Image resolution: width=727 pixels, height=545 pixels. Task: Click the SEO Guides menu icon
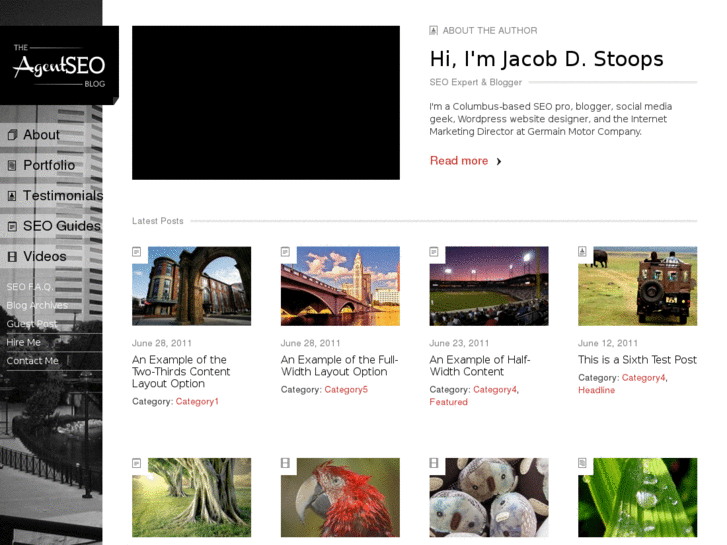point(12,227)
